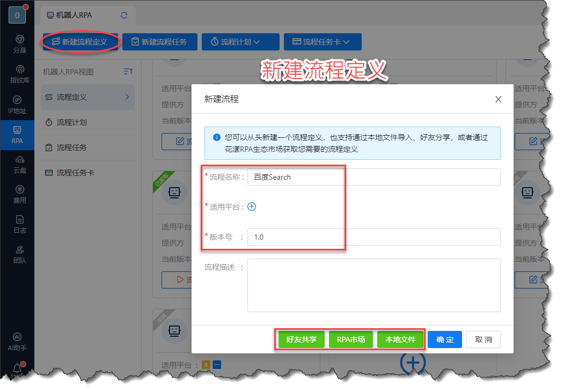Image resolution: width=564 pixels, height=392 pixels.
Task: Open 日志 logs in the sidebar
Action: pyautogui.click(x=19, y=224)
